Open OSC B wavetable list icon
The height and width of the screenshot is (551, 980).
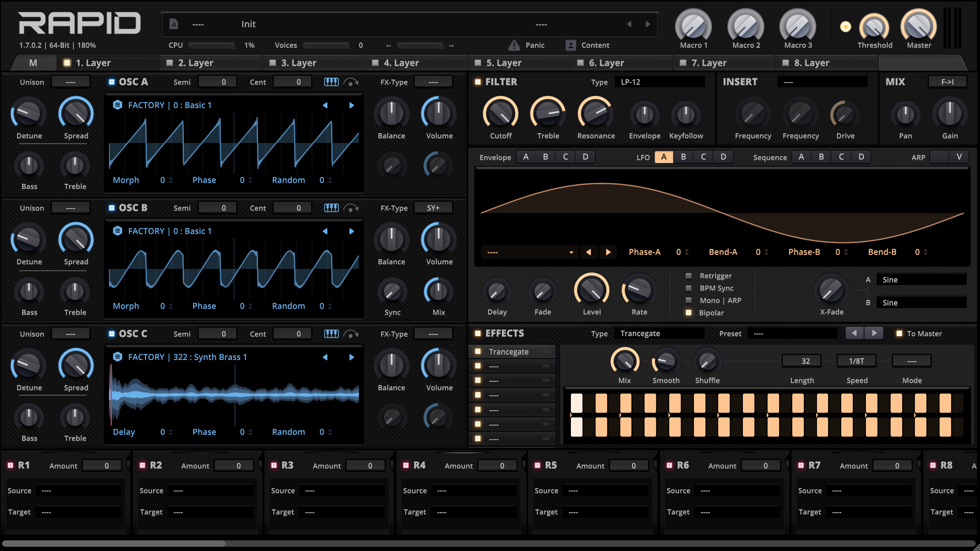pos(117,231)
